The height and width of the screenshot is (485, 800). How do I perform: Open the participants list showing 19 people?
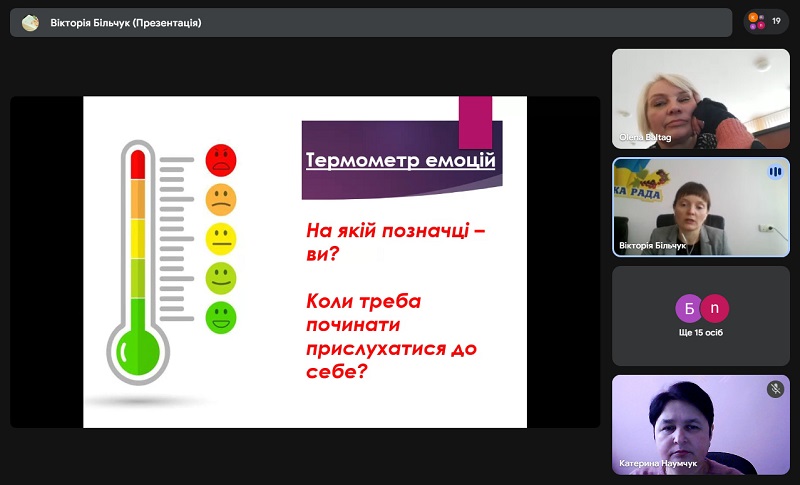coord(766,21)
